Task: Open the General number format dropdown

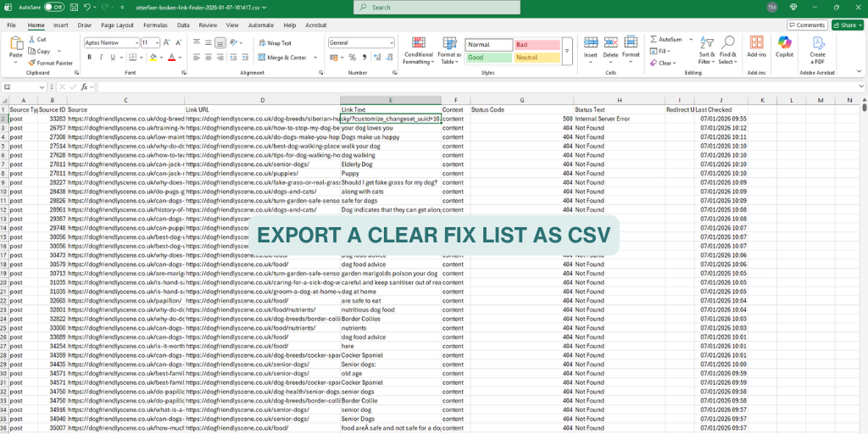Action: coord(392,42)
